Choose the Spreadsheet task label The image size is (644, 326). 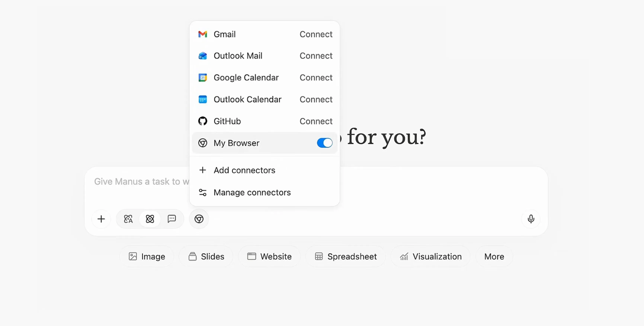pyautogui.click(x=352, y=256)
